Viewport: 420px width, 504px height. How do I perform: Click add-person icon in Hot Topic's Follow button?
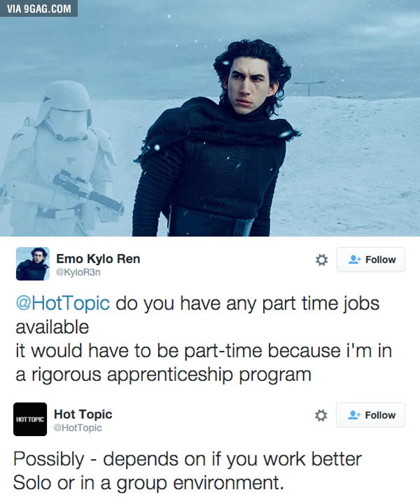tap(354, 415)
